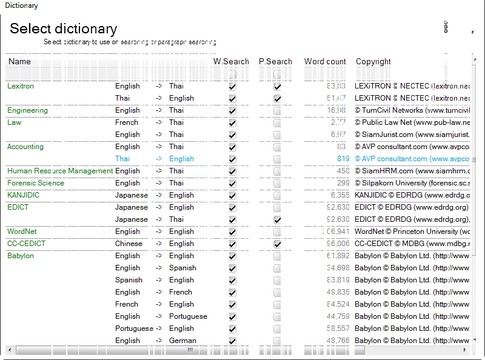Screen dimensions: 485x360
Task: Select the Engineering dictionary name
Action: click(x=28, y=110)
